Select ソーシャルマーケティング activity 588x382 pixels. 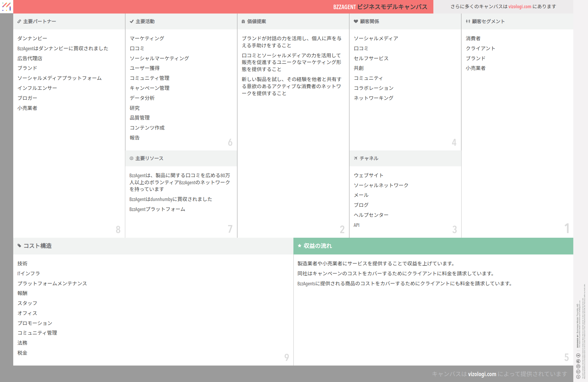coord(159,58)
